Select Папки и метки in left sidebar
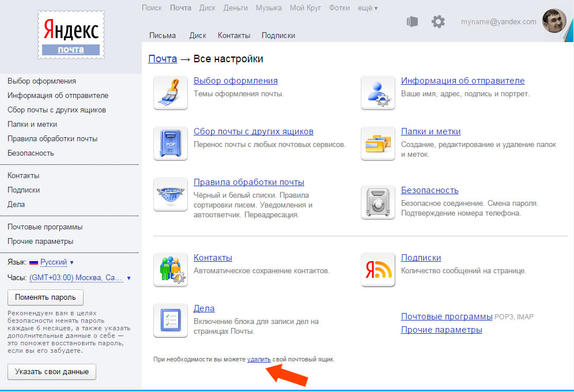 (32, 125)
